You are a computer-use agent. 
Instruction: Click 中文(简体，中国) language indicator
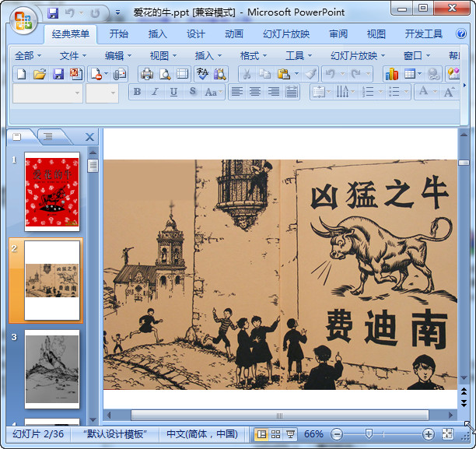202,434
